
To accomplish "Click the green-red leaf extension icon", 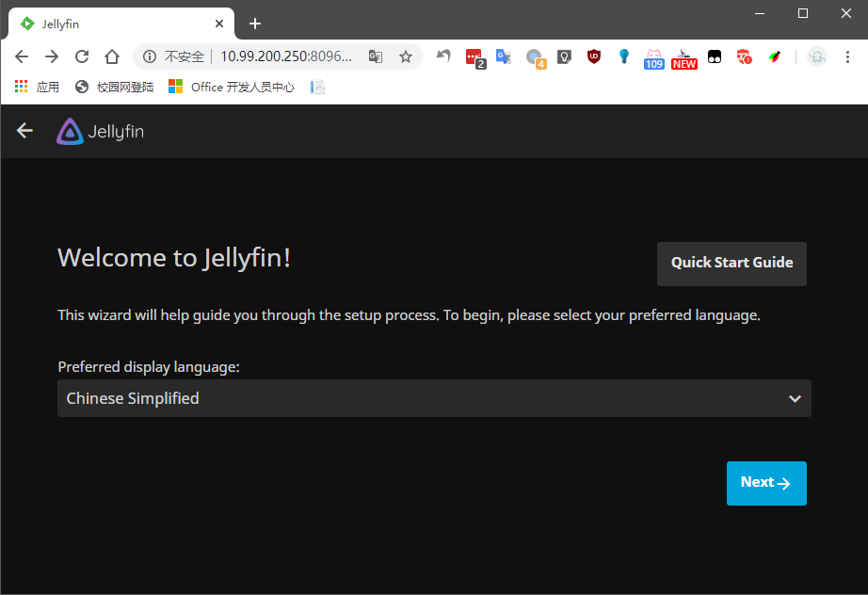I will pos(775,56).
